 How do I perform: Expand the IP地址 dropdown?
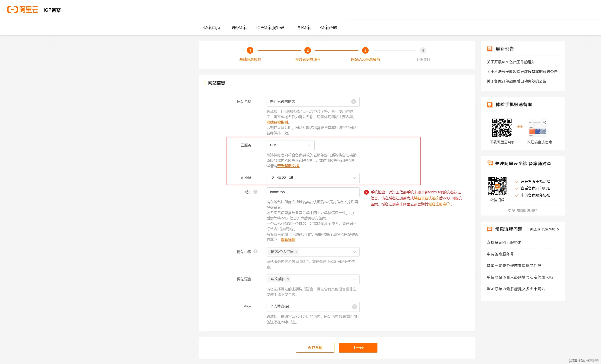pyautogui.click(x=354, y=178)
